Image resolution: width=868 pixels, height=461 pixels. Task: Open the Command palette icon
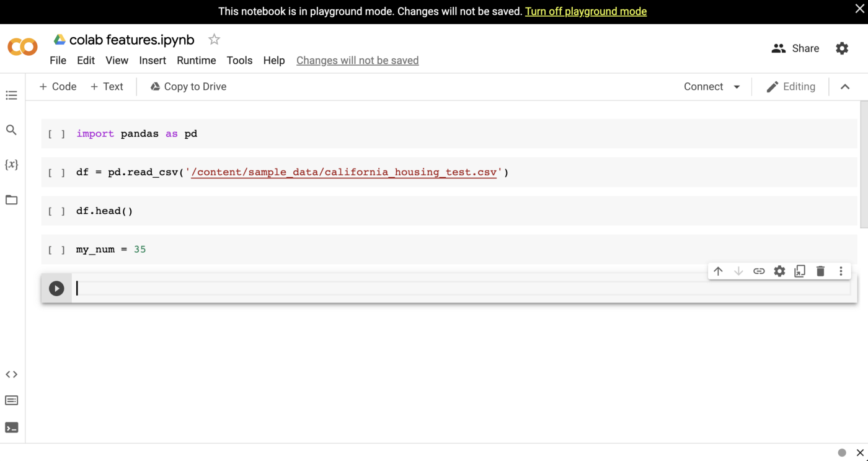point(11,400)
